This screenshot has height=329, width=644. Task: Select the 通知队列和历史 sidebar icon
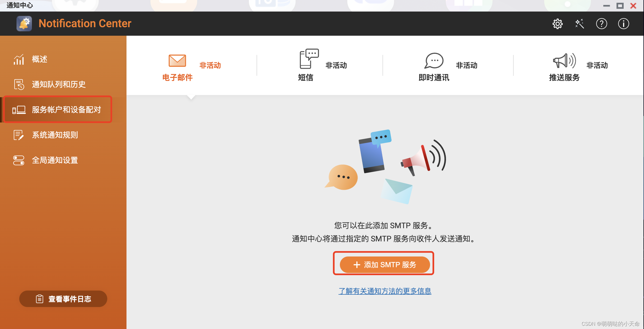[x=18, y=84]
